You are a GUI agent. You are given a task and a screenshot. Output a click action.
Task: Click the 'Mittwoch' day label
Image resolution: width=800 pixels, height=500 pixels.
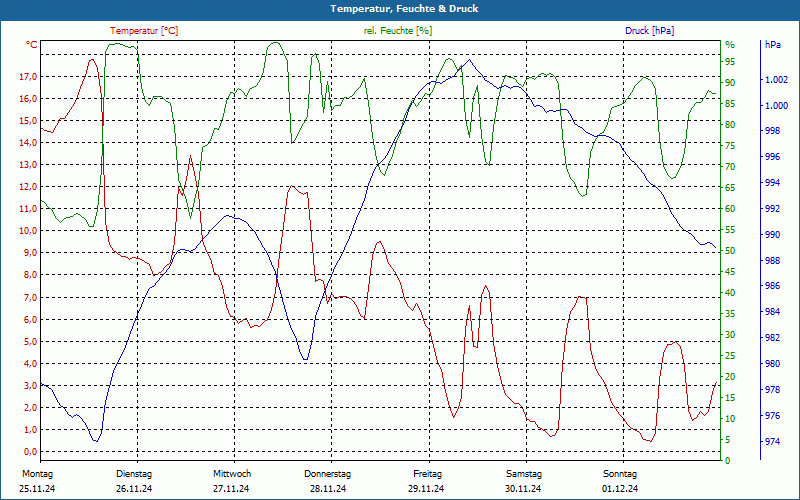[x=232, y=474]
